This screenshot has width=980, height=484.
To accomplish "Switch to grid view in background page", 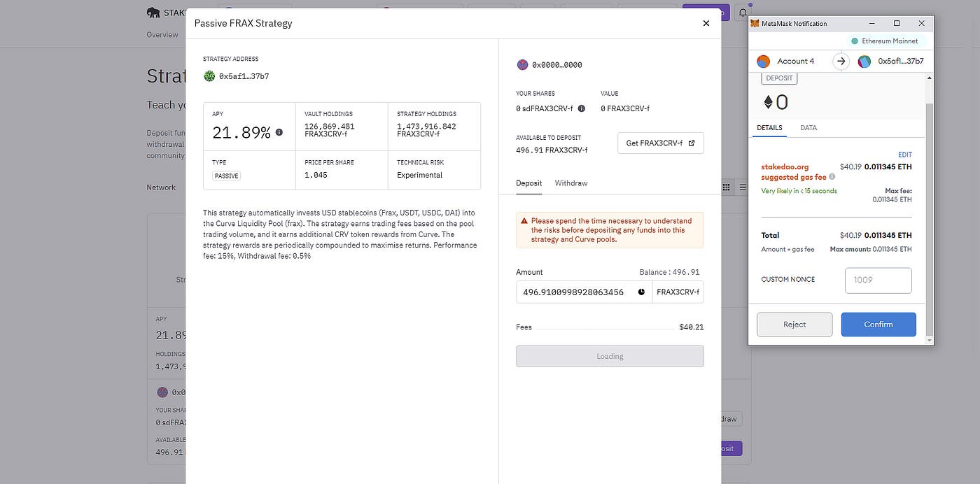I will tap(726, 187).
